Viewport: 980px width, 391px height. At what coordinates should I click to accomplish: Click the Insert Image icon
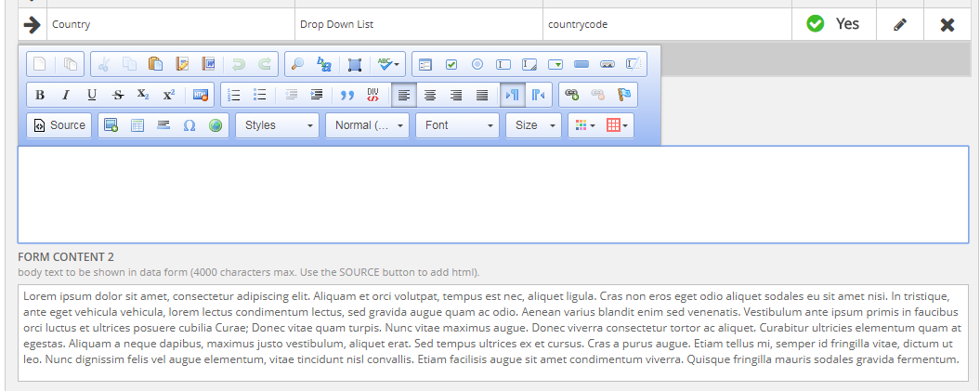tap(111, 125)
